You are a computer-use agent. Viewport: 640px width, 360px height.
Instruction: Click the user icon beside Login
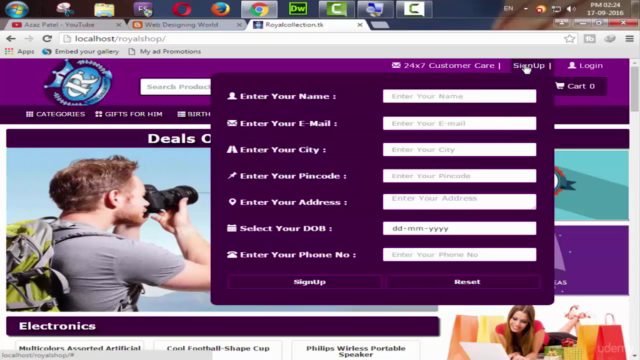coord(572,65)
